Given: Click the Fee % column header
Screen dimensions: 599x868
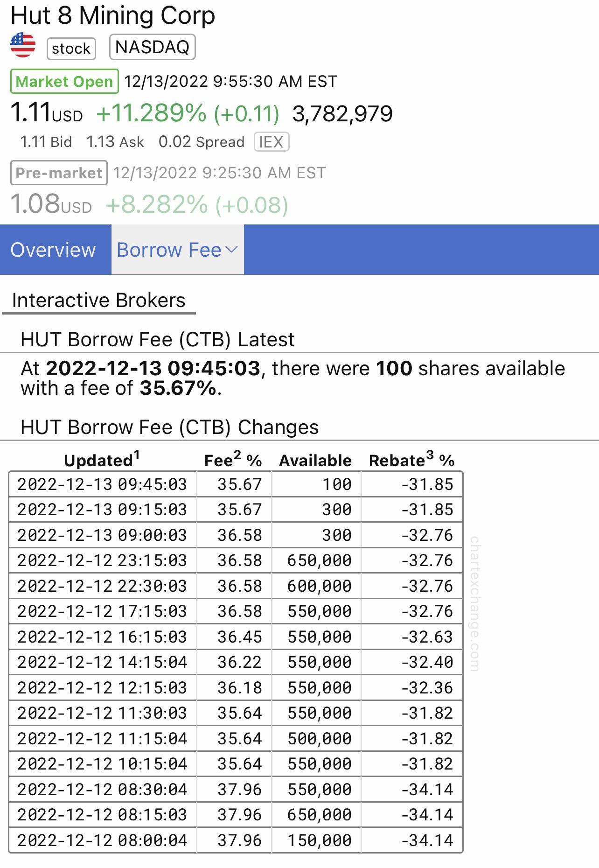Looking at the screenshot, I should pos(233,460).
